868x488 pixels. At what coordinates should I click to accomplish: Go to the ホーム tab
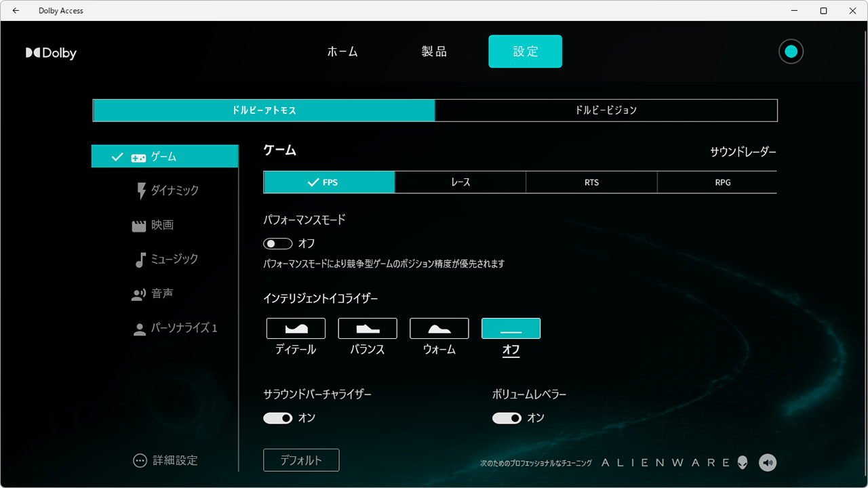[342, 52]
